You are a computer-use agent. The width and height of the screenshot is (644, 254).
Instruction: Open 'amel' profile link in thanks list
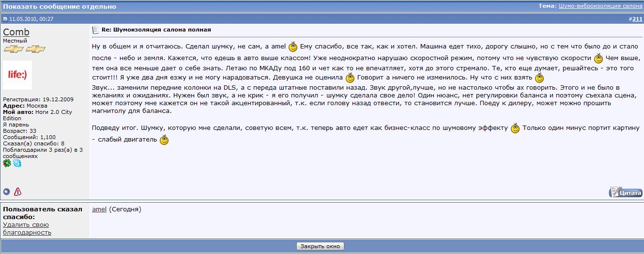99,209
